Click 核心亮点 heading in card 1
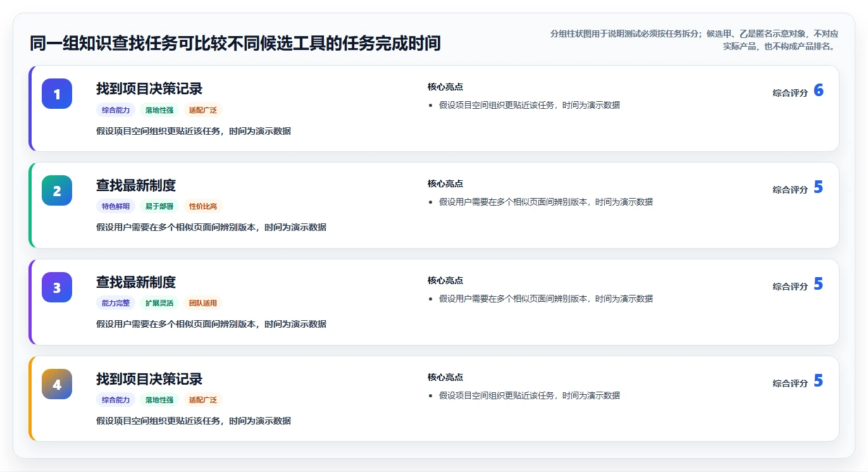 pos(445,87)
